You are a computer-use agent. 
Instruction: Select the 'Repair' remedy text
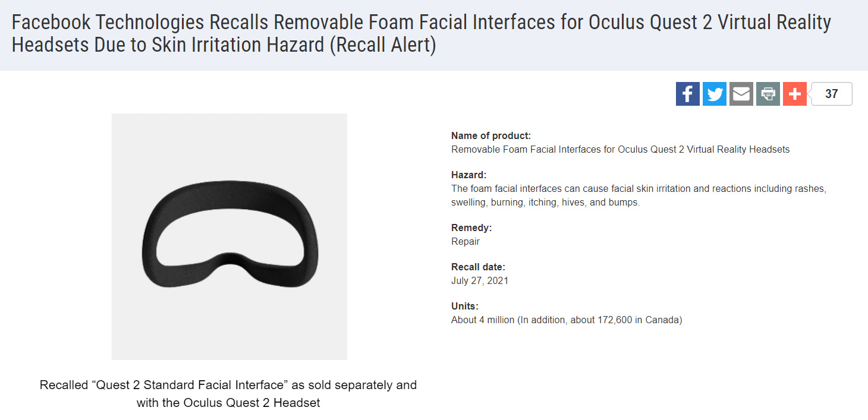pos(466,242)
